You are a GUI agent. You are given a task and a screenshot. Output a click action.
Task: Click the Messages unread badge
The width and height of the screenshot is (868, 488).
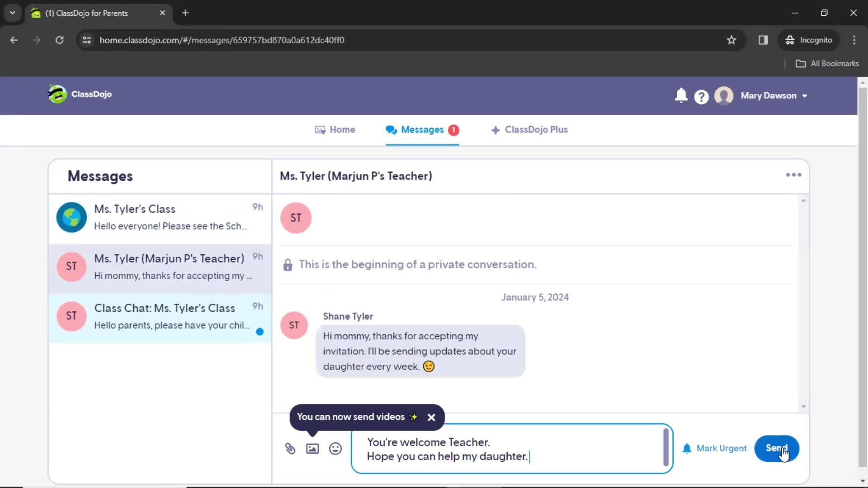(453, 130)
